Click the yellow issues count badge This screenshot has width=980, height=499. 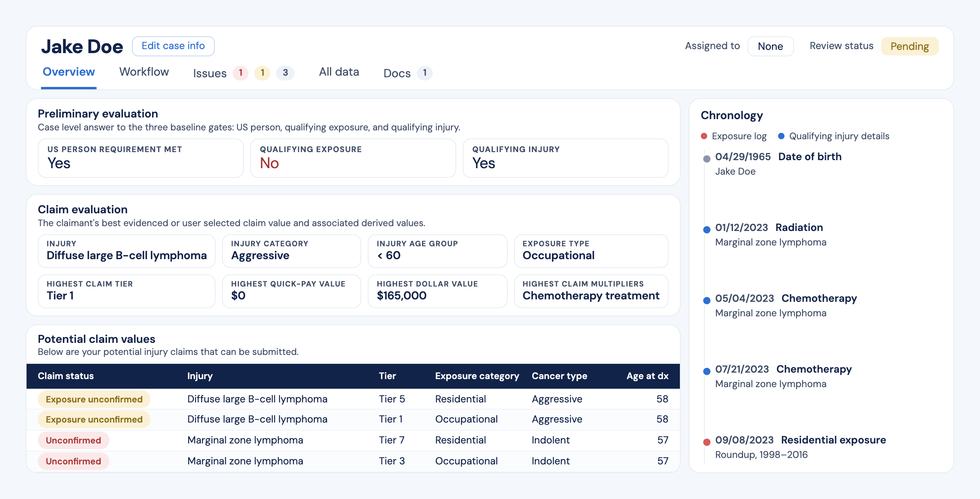(x=262, y=73)
